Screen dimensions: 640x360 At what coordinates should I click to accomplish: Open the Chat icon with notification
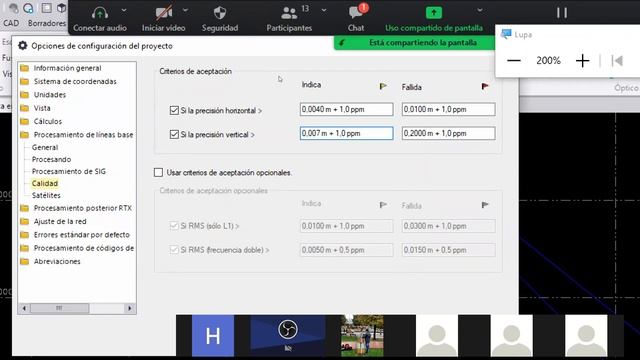[356, 13]
